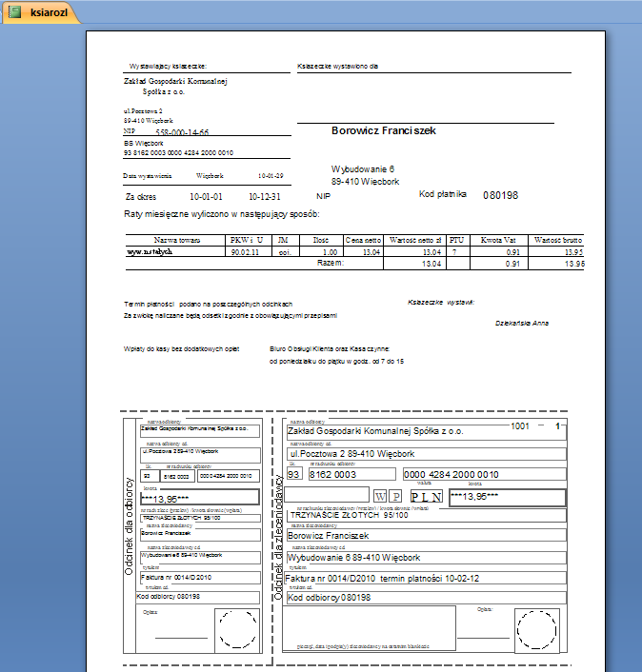Click the 'Wystawiający książeczkę:' label

pyautogui.click(x=168, y=66)
